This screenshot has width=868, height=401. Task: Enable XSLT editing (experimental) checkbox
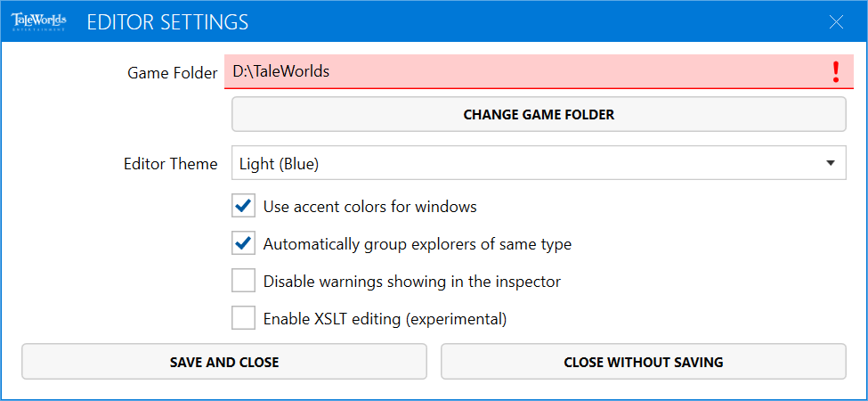(244, 318)
